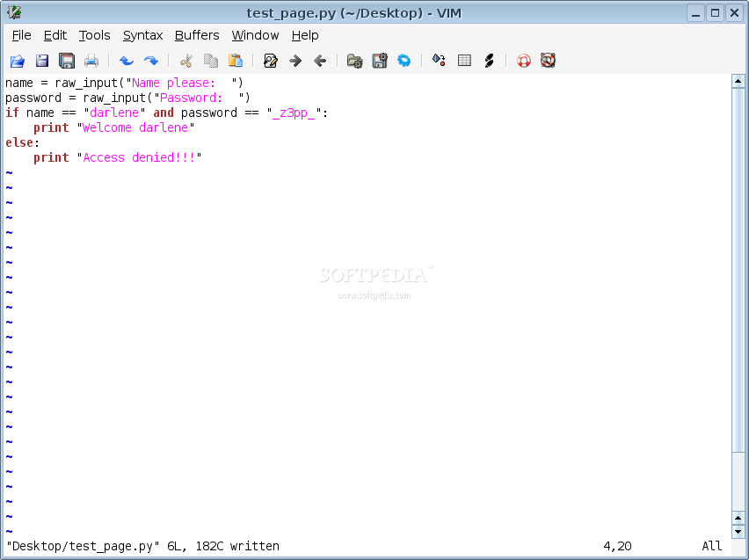The width and height of the screenshot is (749, 560).
Task: Click the cursor position '4,20' in status line
Action: coord(617,546)
